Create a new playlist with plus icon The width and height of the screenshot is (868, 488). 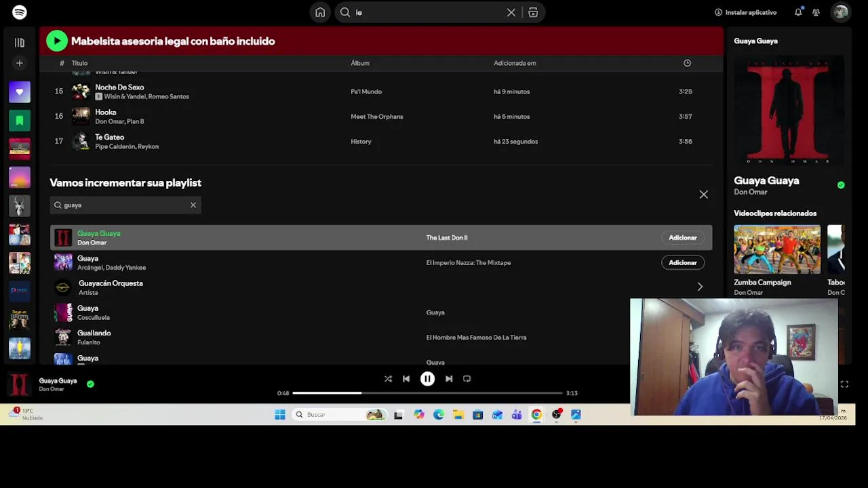pyautogui.click(x=20, y=63)
